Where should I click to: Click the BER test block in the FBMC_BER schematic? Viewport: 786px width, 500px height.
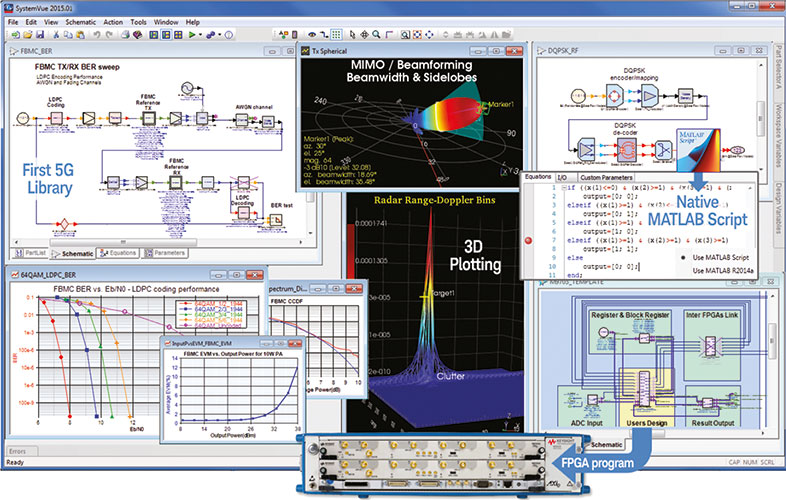[276, 220]
